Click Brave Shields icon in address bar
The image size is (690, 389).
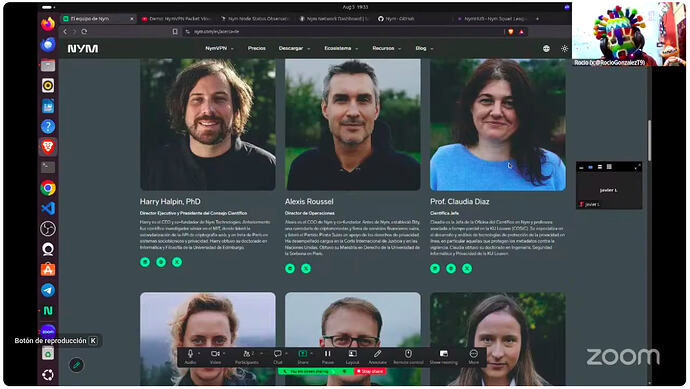(510, 32)
